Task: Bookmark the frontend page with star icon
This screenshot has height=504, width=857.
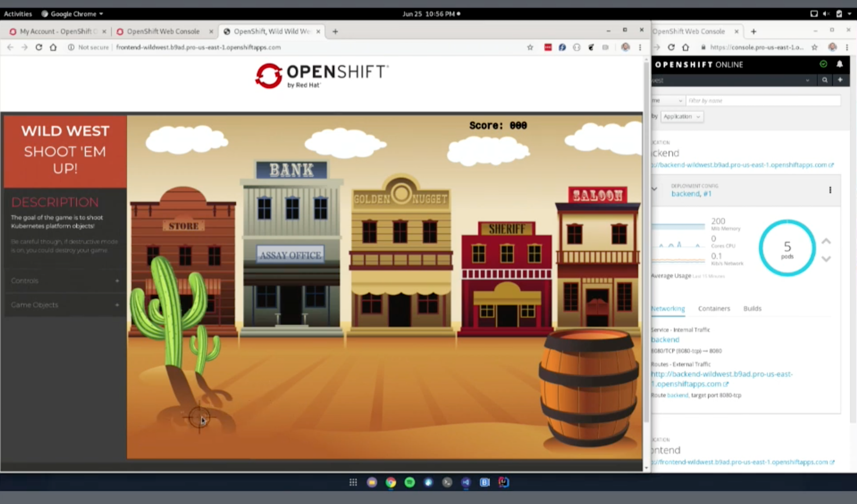Action: (x=530, y=47)
